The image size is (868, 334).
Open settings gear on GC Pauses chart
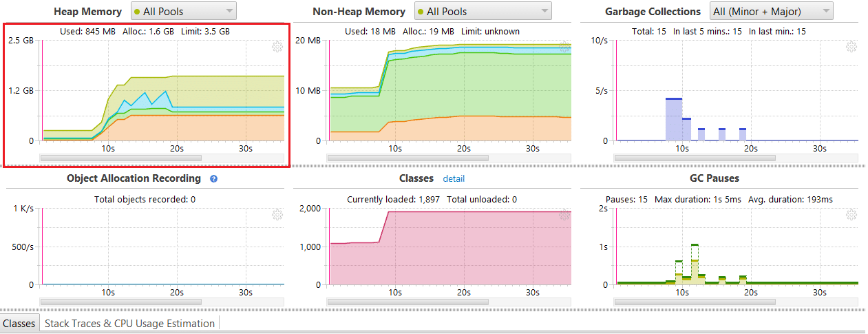coord(851,216)
